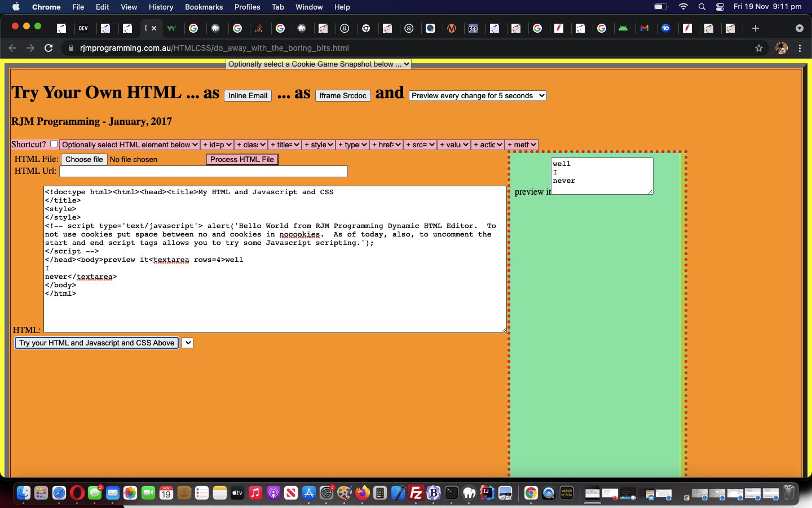812x508 pixels.
Task: Open the + style attribute dropdown
Action: (318, 145)
